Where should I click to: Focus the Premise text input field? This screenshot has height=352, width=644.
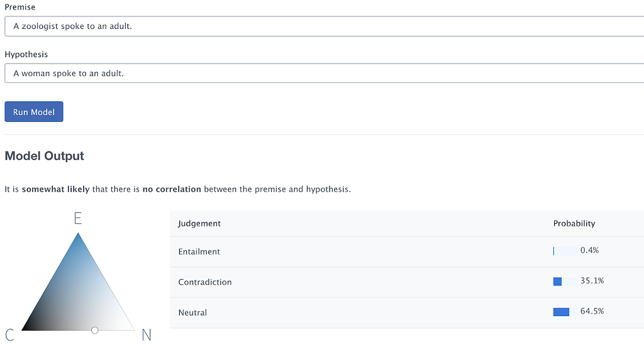[324, 26]
